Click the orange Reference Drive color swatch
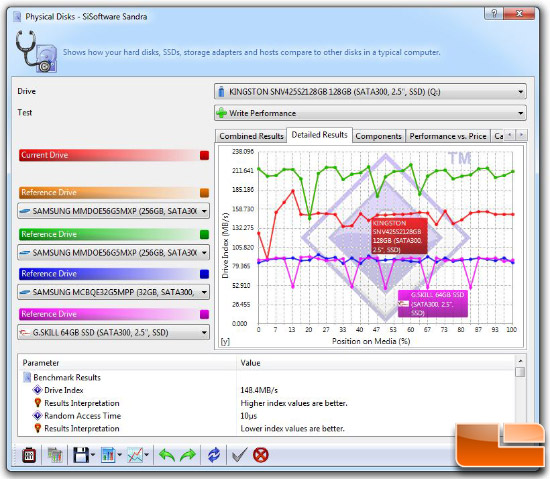Screen dimensions: 550x479 tap(204, 193)
